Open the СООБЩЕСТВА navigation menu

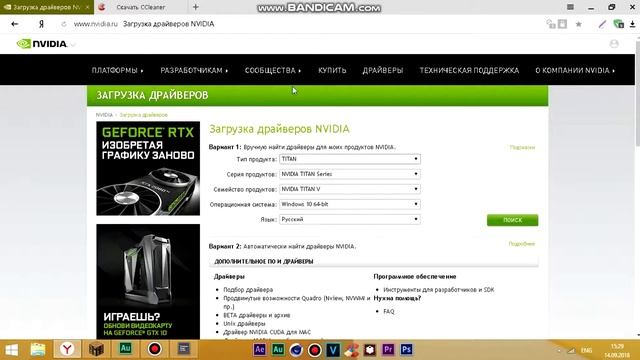(x=273, y=70)
